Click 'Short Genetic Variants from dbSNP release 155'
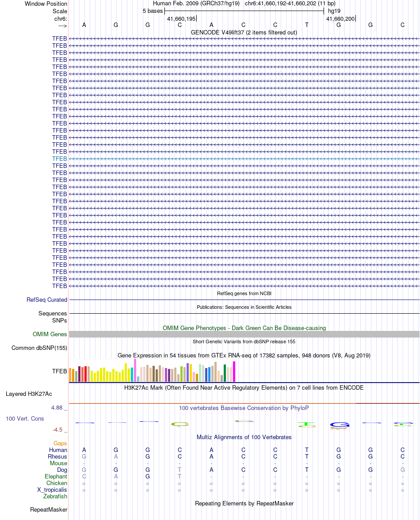Image resolution: width=420 pixels, height=520 pixels. click(244, 342)
